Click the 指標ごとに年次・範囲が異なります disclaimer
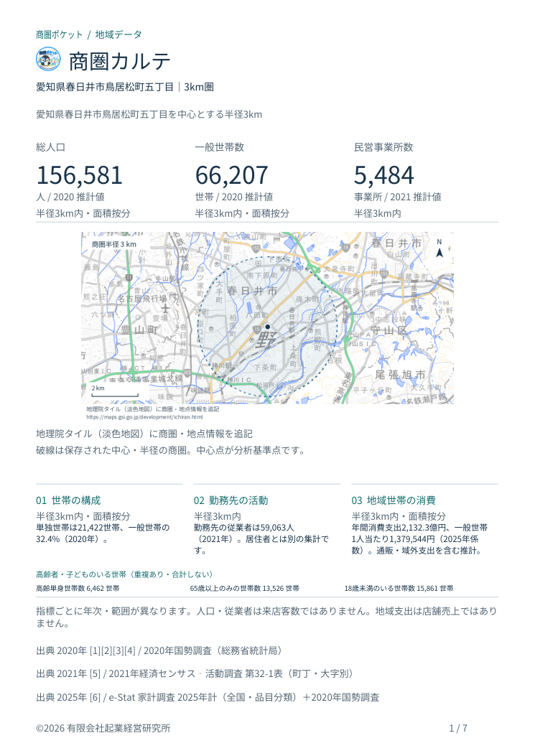Screen dimensions: 535x756 266,617
